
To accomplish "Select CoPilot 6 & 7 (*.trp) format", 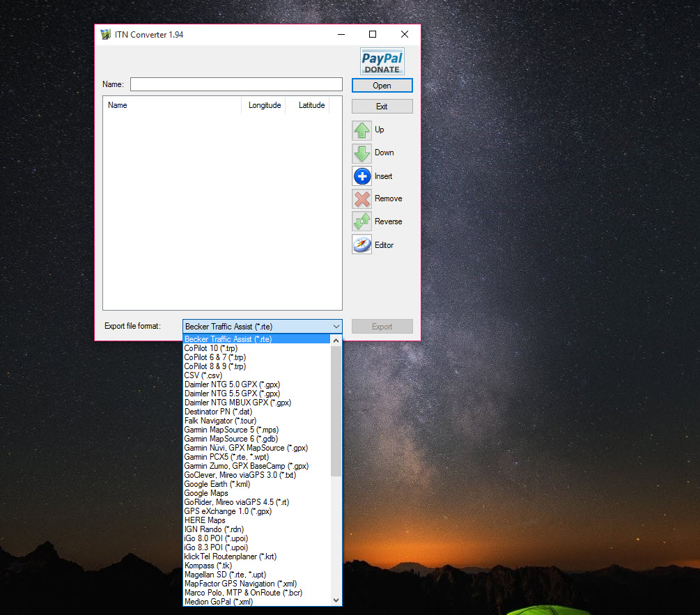I will (257, 357).
